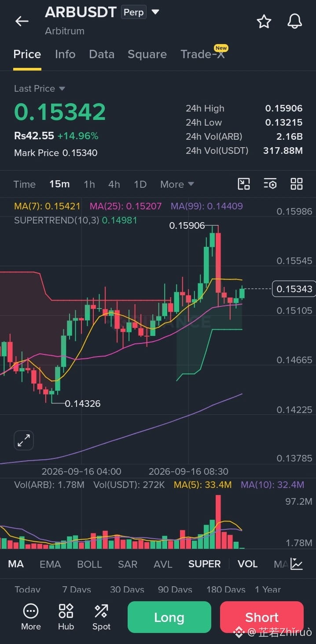Toggle the VOL indicator

[x=247, y=564]
